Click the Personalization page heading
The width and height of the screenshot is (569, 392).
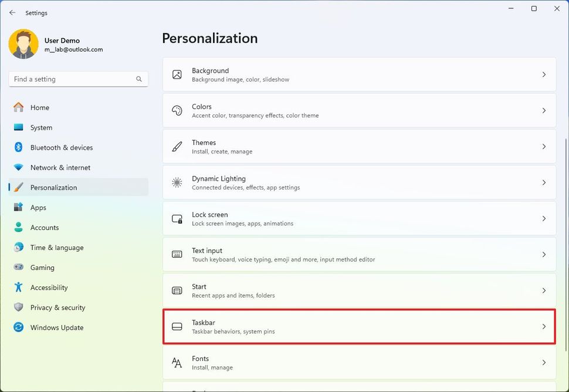click(210, 38)
